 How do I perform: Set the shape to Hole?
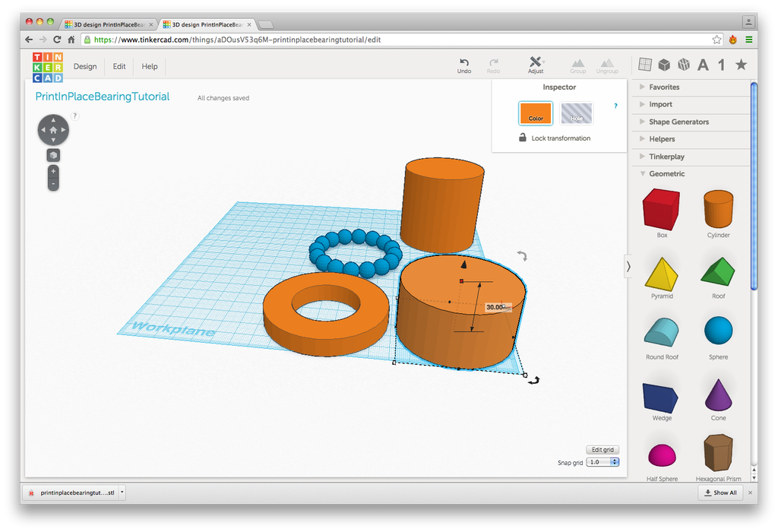[576, 113]
